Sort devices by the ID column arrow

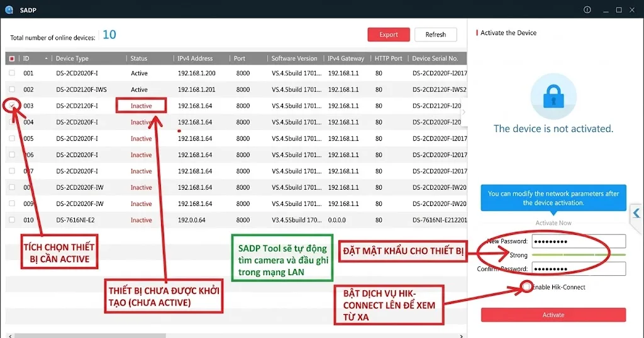coord(46,58)
